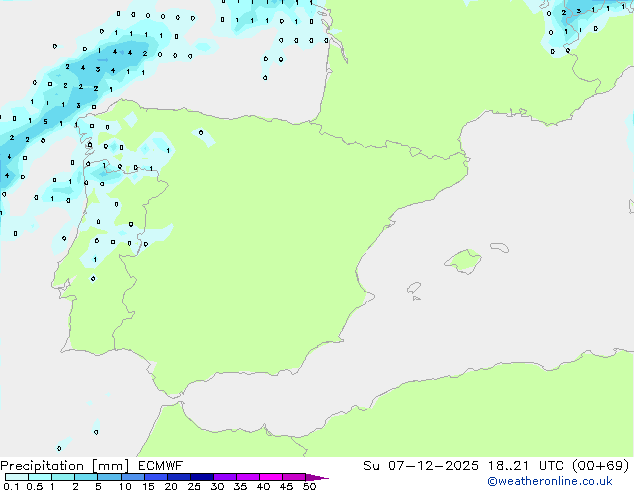634x490 pixels.
Task: Click the legend scale label '35'
Action: click(x=240, y=486)
